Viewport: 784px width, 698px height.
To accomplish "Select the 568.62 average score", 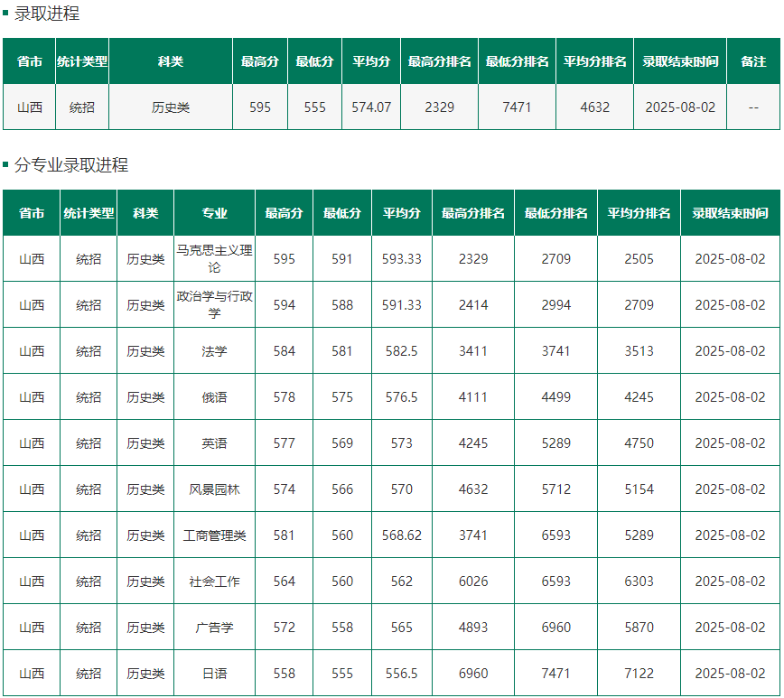I will point(402,535).
